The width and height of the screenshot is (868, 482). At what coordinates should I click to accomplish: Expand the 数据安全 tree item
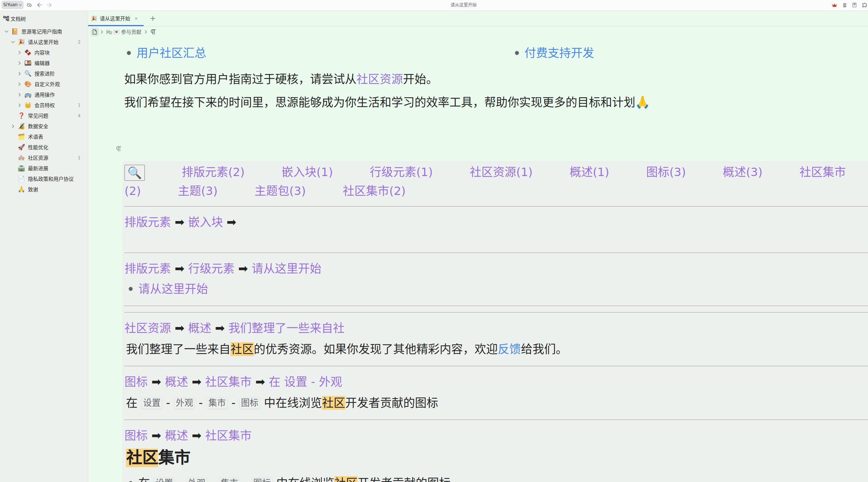[13, 126]
